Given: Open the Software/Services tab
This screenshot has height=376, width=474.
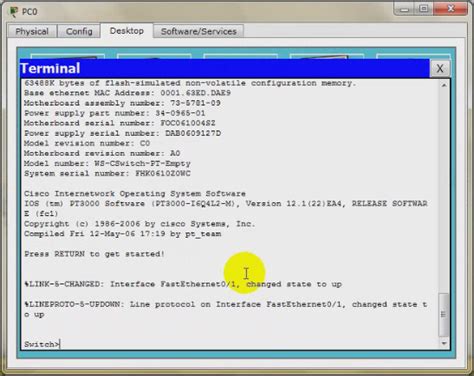Looking at the screenshot, I should point(199,31).
